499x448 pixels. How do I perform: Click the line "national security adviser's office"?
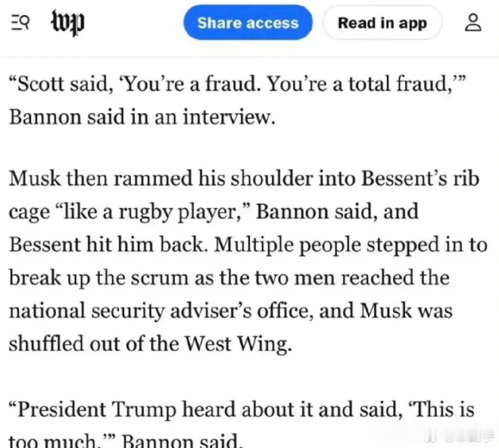coord(230,311)
